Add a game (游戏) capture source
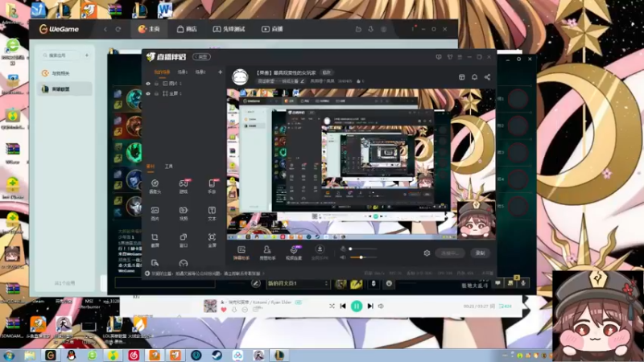Screen dimensions: 644x362 pos(184,187)
